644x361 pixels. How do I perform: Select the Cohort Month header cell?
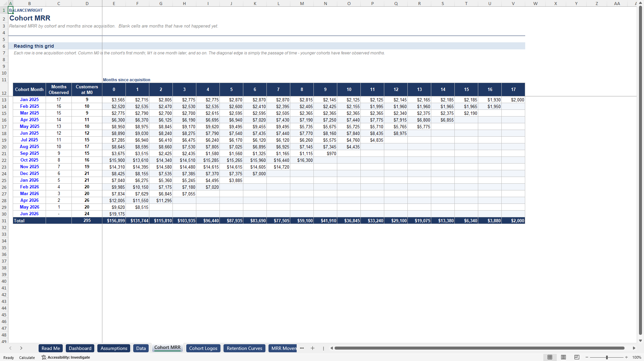29,90
